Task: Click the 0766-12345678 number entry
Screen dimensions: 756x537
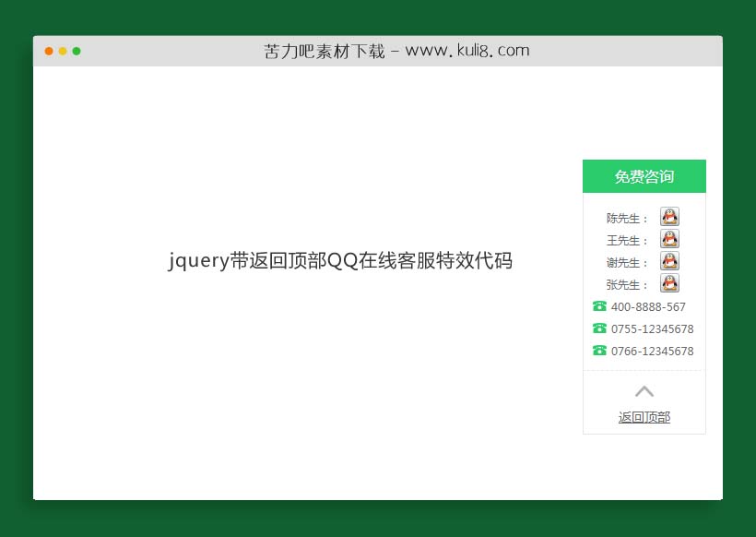Action: click(x=652, y=351)
